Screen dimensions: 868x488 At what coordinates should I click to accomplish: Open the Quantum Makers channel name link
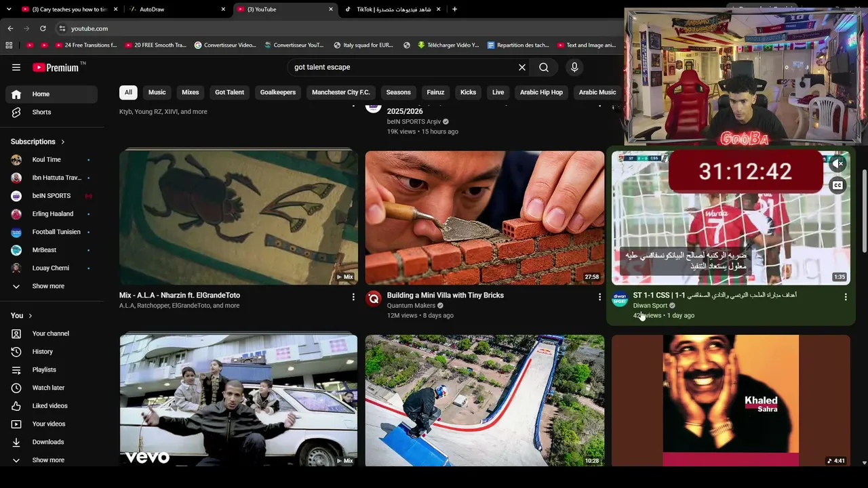[411, 306]
